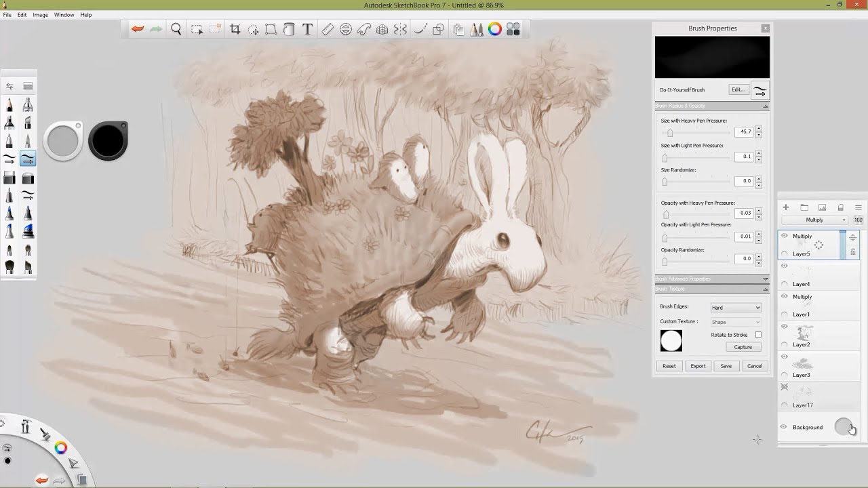The image size is (868, 488).
Task: Show hidden Layer17 via crossed eye icon
Action: [x=785, y=387]
